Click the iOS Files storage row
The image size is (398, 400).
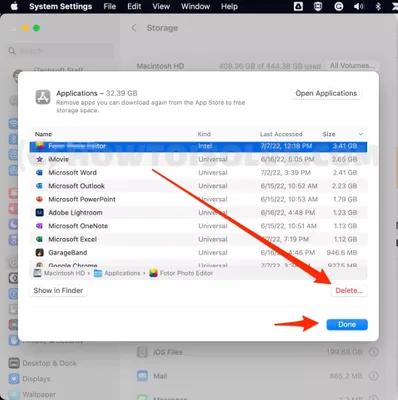click(x=258, y=352)
